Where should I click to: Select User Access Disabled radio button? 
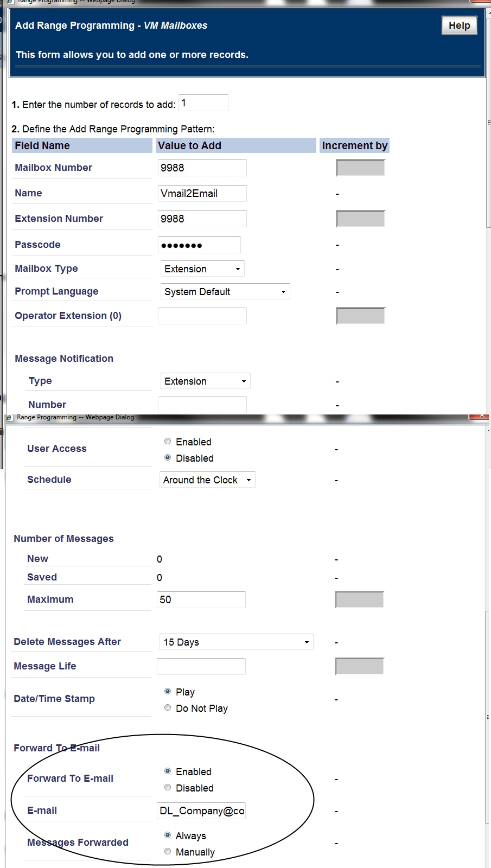click(168, 458)
